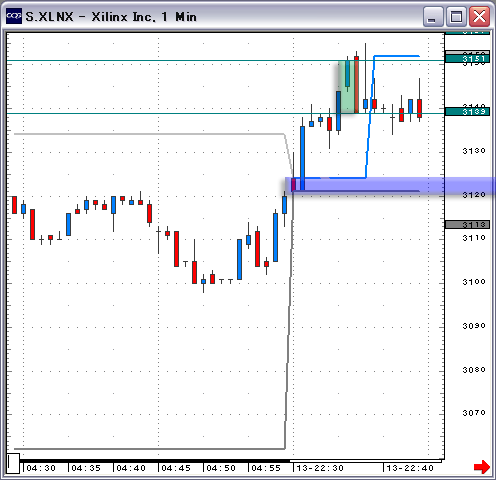The image size is (496, 480).
Task: Click the 04:55 time axis label
Action: [266, 468]
